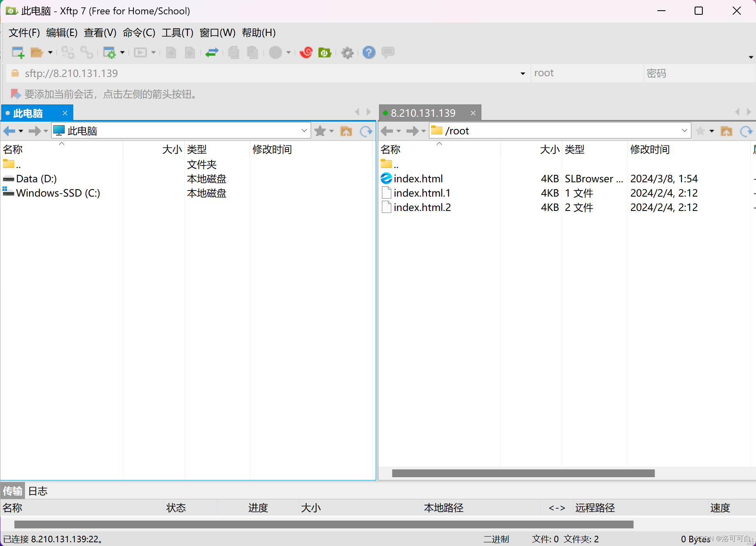Go back in remote pane
756x546 pixels.
point(387,131)
